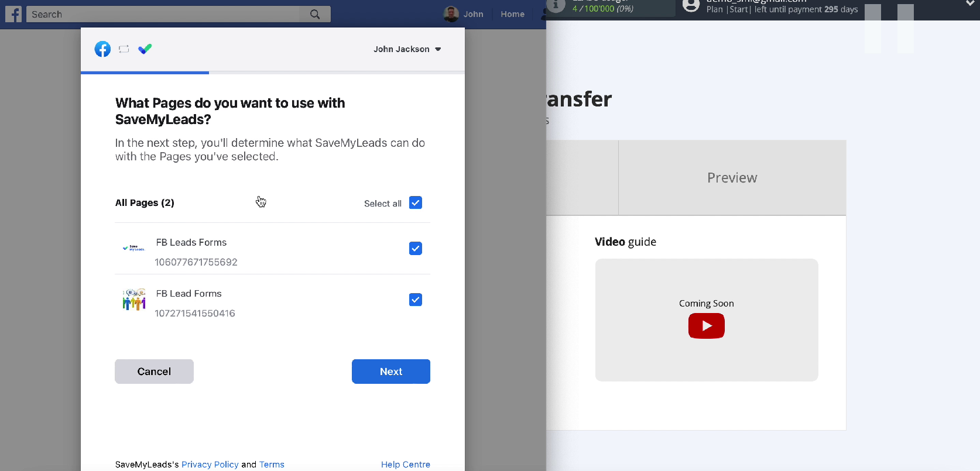
Task: Click the Facebook search input field
Action: pyautogui.click(x=163, y=14)
